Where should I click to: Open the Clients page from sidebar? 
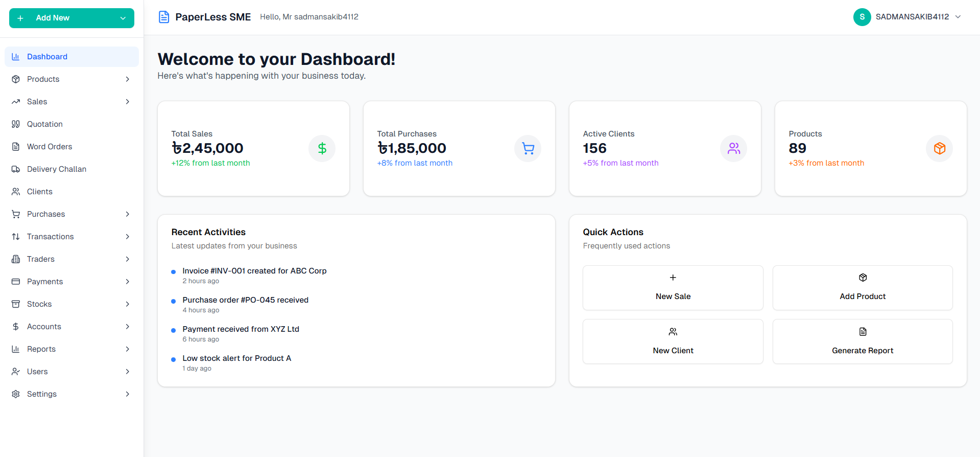click(x=39, y=192)
